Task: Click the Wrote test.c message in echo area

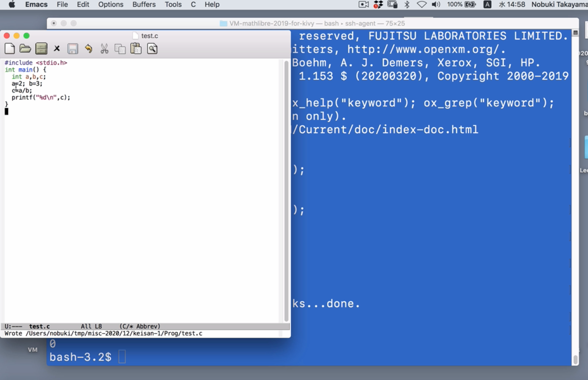Action: tap(103, 333)
